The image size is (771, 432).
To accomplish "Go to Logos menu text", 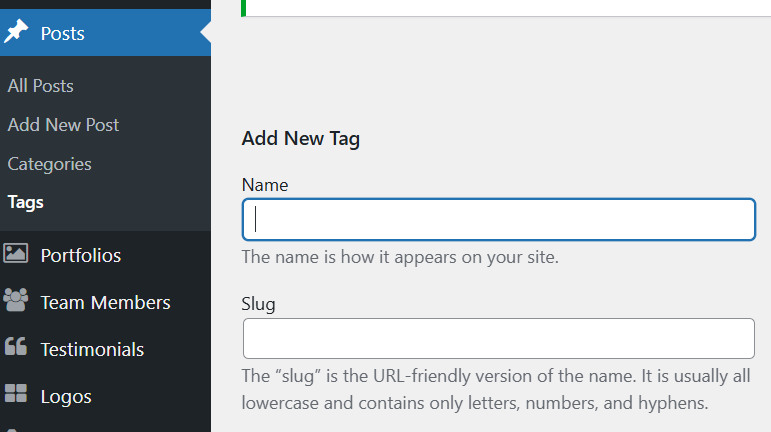I will [x=66, y=396].
